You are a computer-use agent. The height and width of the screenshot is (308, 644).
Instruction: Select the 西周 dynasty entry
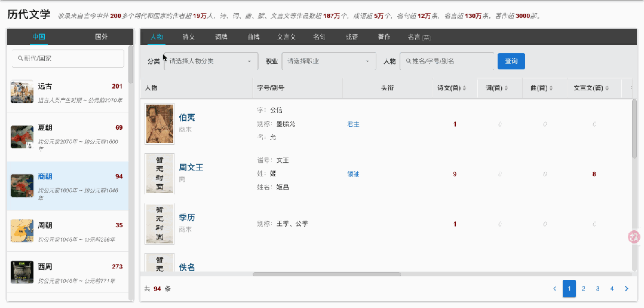pyautogui.click(x=68, y=272)
